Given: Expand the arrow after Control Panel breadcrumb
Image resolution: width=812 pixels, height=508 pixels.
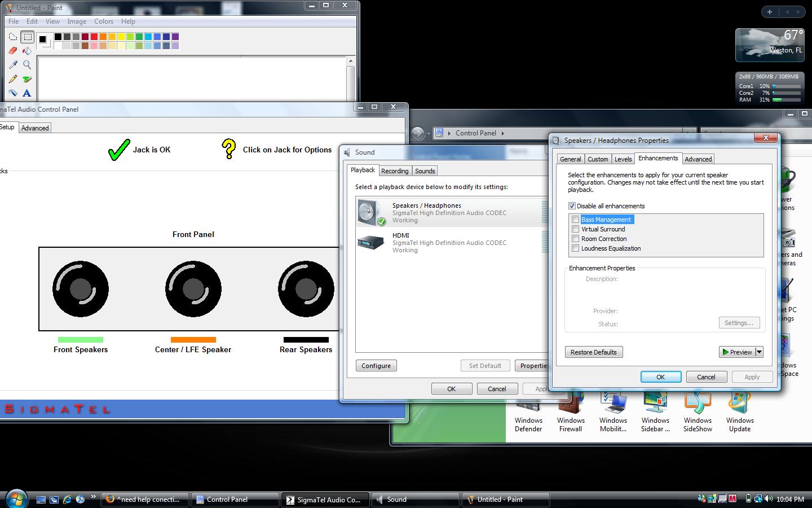Looking at the screenshot, I should tap(502, 133).
